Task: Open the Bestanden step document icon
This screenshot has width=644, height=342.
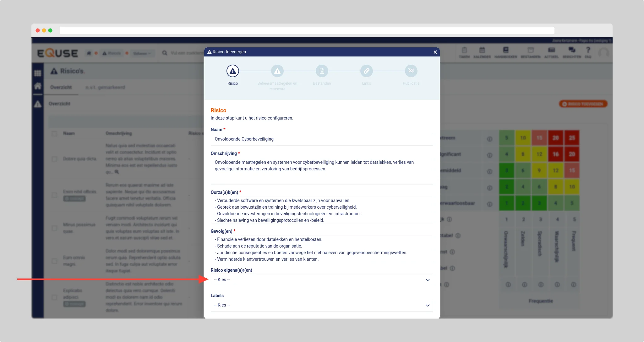Action: 322,71
